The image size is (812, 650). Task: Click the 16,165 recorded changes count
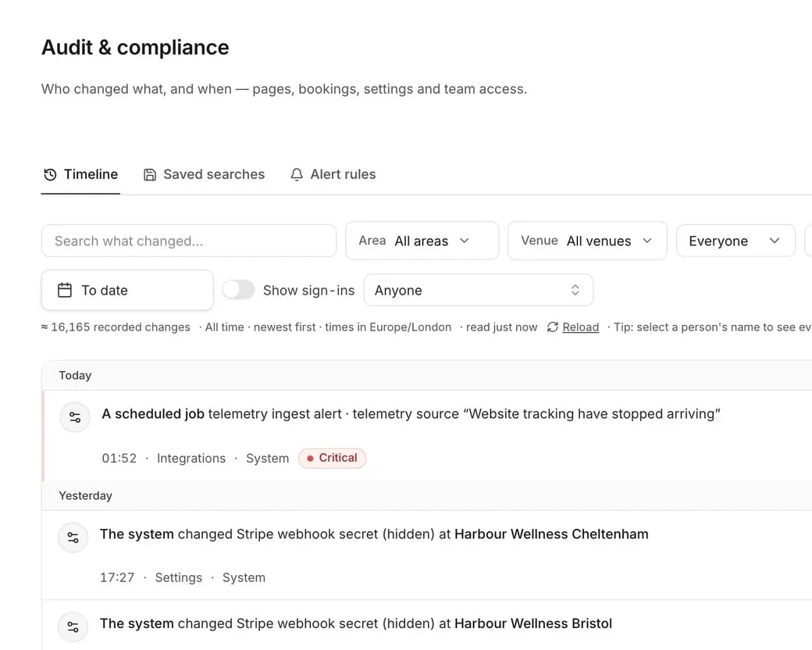pos(116,327)
